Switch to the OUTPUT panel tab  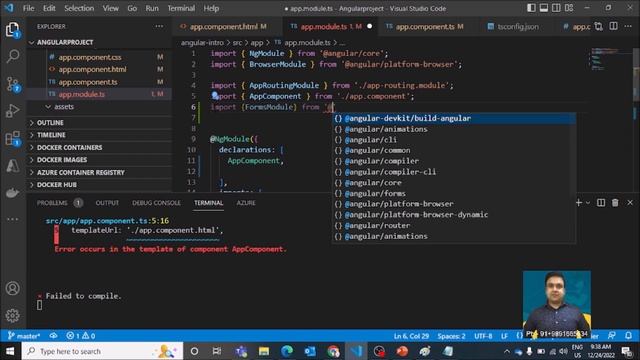(x=107, y=202)
